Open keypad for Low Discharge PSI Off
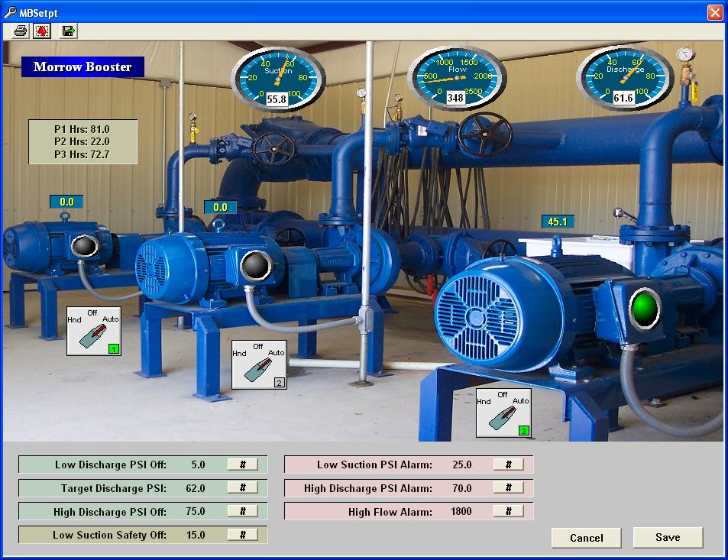The image size is (728, 560). (242, 465)
